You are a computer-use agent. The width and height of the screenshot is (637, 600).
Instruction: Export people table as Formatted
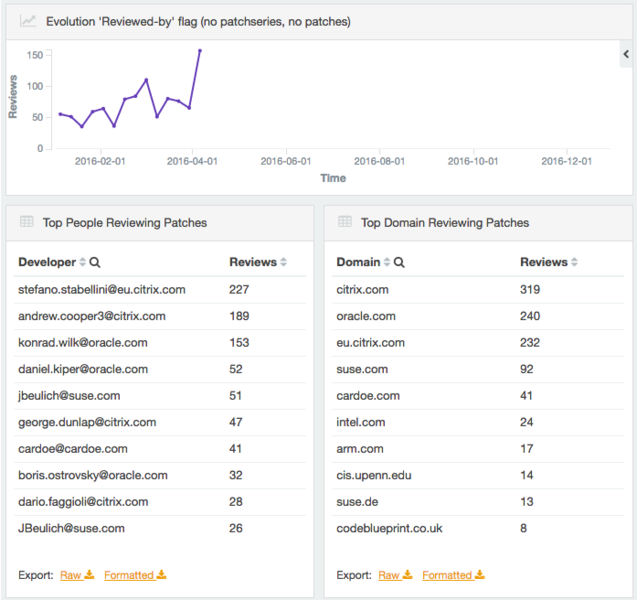pos(135,575)
